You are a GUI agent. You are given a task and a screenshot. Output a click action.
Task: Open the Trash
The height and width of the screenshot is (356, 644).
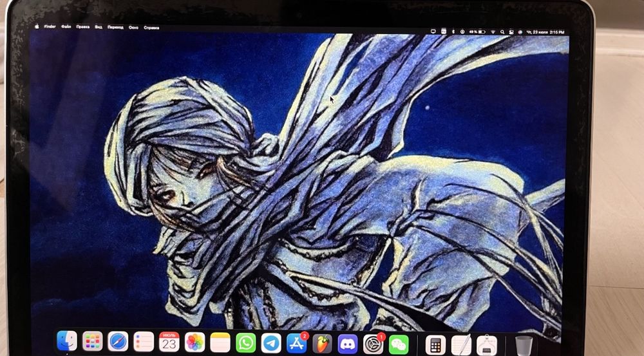524,346
